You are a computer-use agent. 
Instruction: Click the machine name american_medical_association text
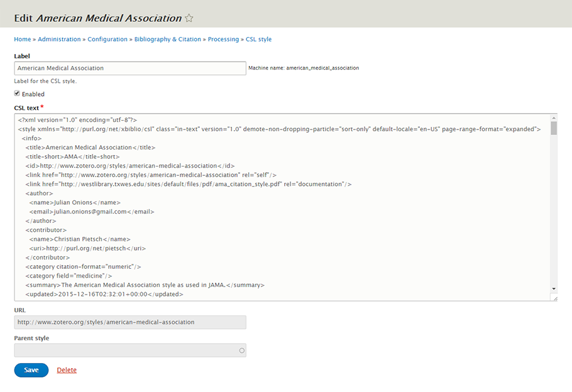point(322,68)
